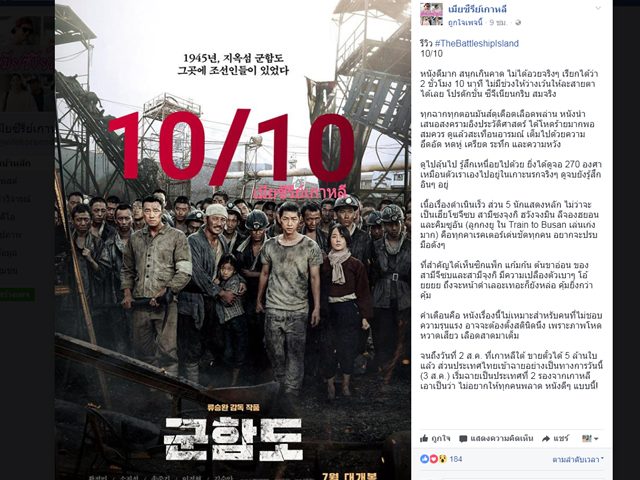Click the comment speech-bubble icon
This screenshot has width=640, height=480.
pyautogui.click(x=463, y=439)
